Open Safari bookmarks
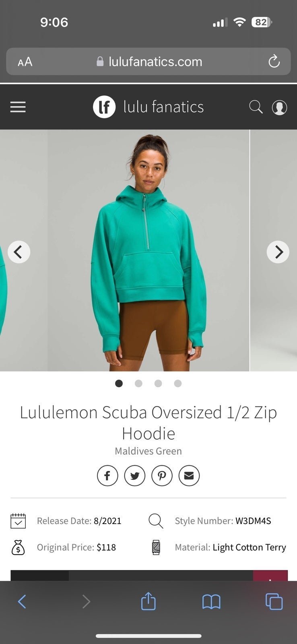 211,602
